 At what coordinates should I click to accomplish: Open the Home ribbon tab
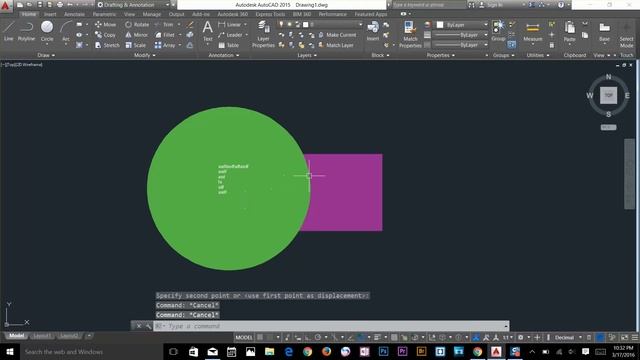29,14
